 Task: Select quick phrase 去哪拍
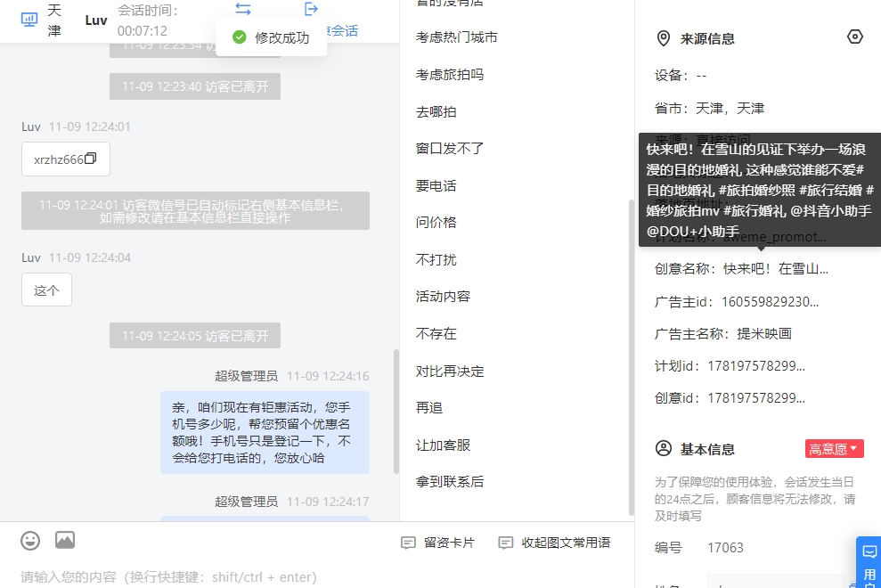pyautogui.click(x=436, y=112)
